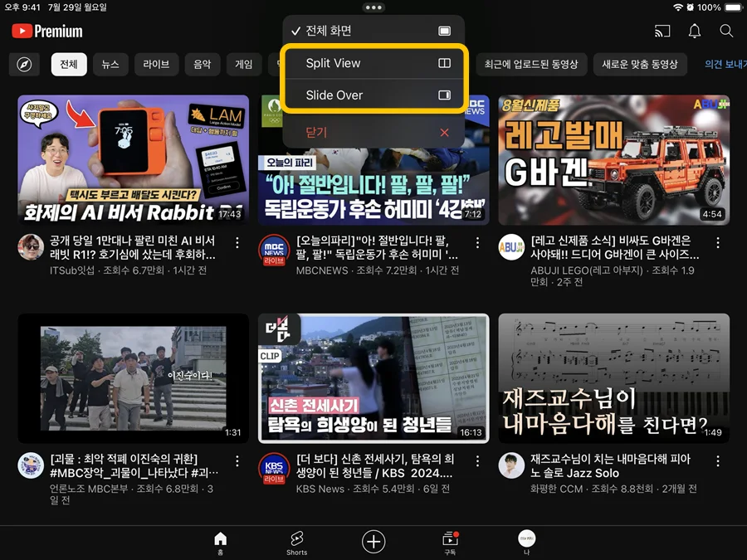The height and width of the screenshot is (560, 747).
Task: Tap the 홈 home icon
Action: click(x=219, y=541)
